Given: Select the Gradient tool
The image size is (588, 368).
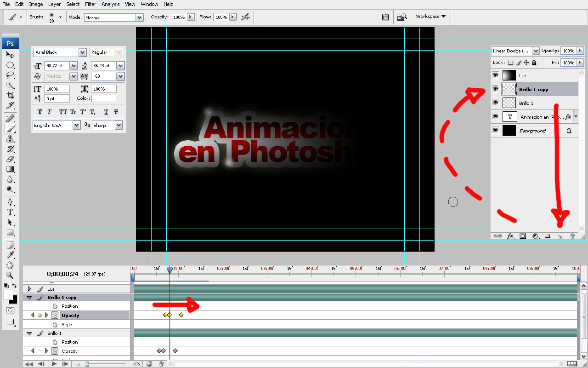Looking at the screenshot, I should coord(10,169).
